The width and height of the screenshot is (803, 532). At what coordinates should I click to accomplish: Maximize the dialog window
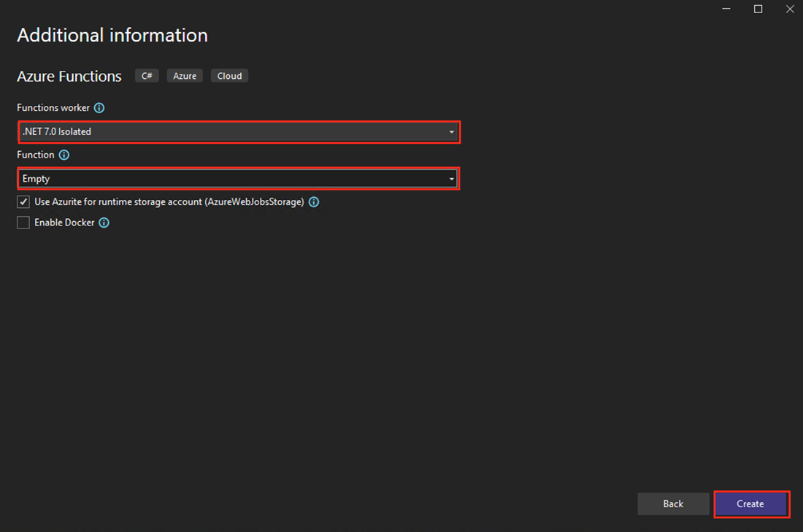coord(758,9)
